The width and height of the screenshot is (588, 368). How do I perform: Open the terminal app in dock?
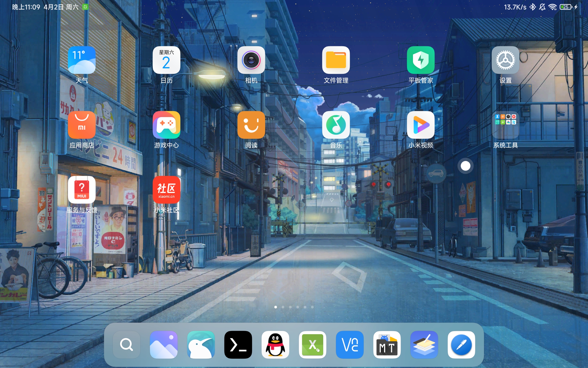pos(238,345)
